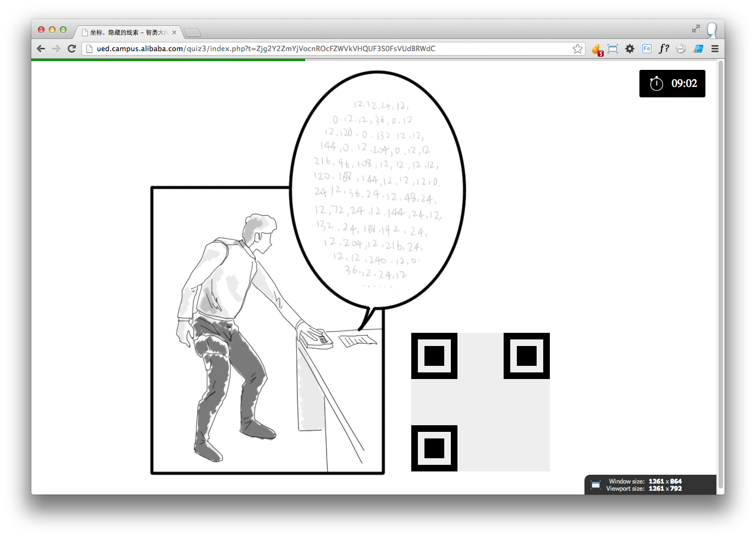The height and width of the screenshot is (538, 756).
Task: Click the 09:02 countdown timer
Action: (x=672, y=84)
